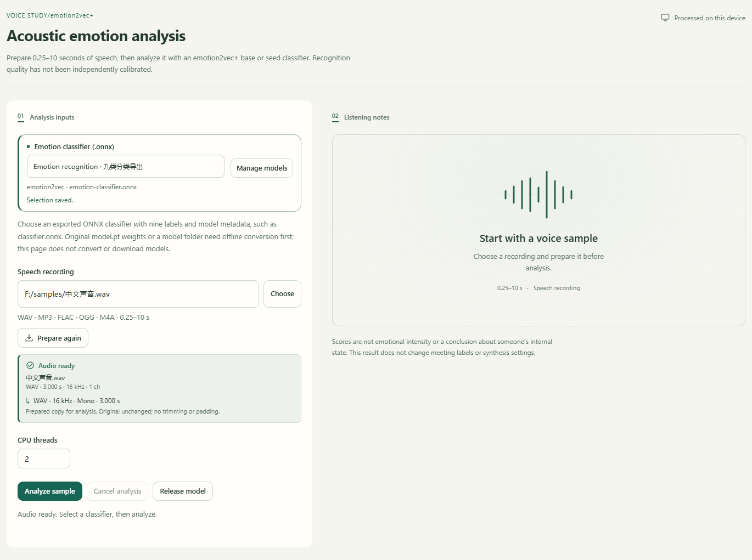Focus the CPU threads number field

(44, 459)
